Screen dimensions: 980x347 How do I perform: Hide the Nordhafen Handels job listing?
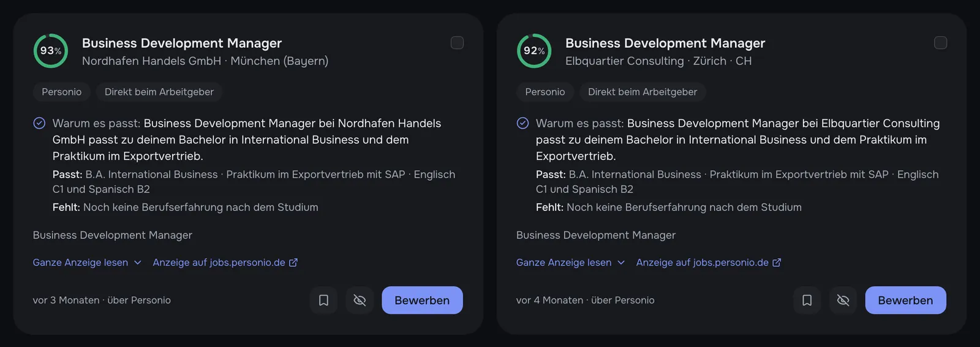pyautogui.click(x=360, y=300)
